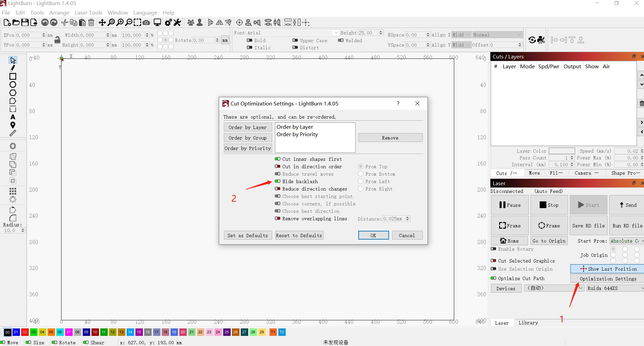Click Reset to Defaults button
The height and width of the screenshot is (346, 644).
tap(299, 236)
